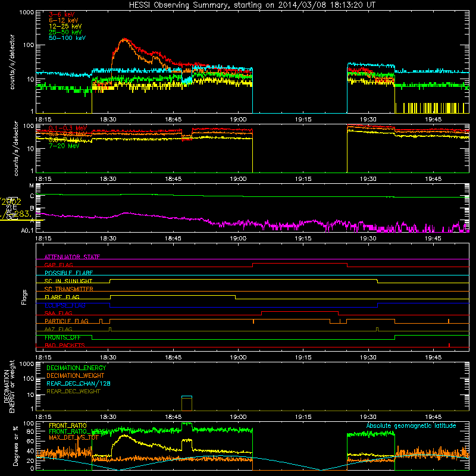Click the yellow FRONT_RATIO legend label
Viewport: 476px width, 476px height.
tap(68, 425)
